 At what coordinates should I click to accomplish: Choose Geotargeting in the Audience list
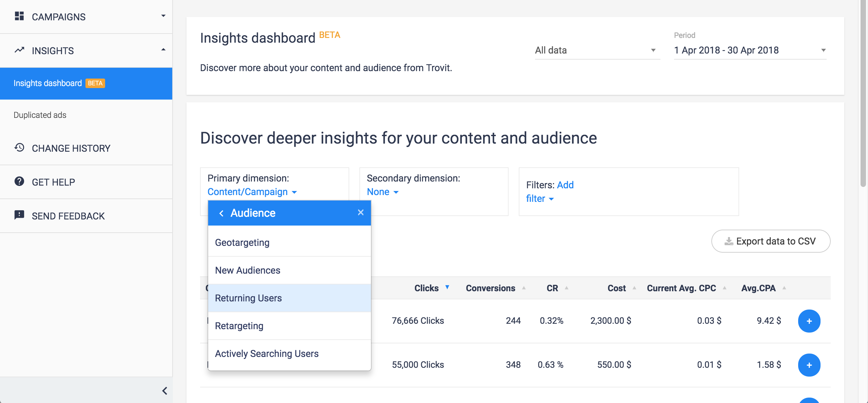[242, 242]
